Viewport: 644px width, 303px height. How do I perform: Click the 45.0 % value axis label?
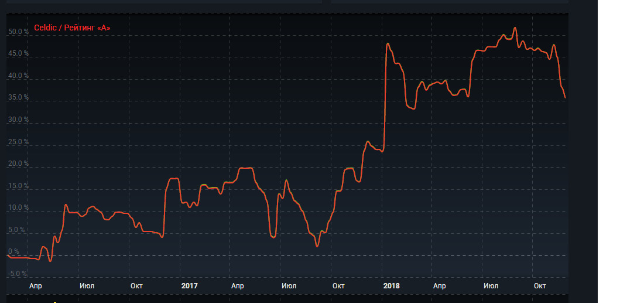tap(18, 53)
